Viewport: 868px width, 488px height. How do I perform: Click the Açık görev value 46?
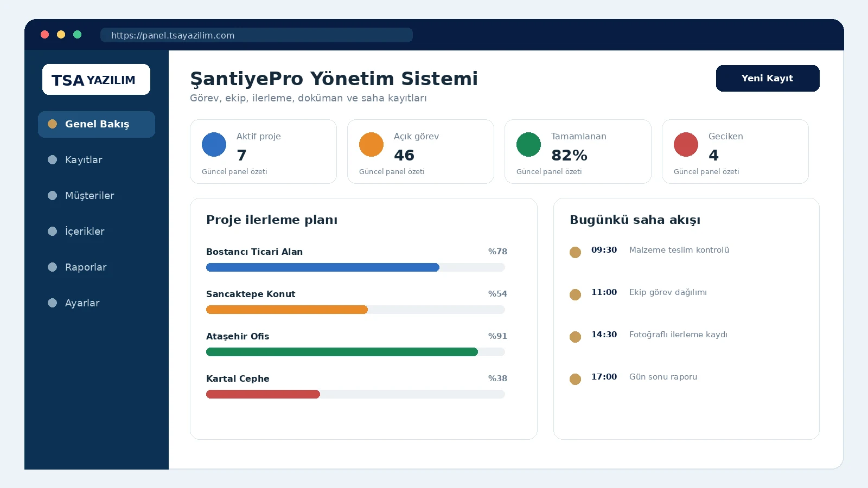[404, 156]
